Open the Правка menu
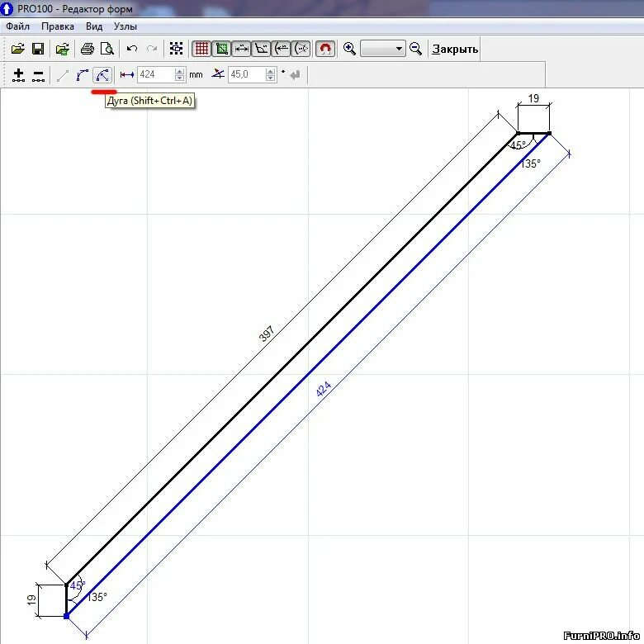Viewport: 644px width, 644px height. (58, 26)
